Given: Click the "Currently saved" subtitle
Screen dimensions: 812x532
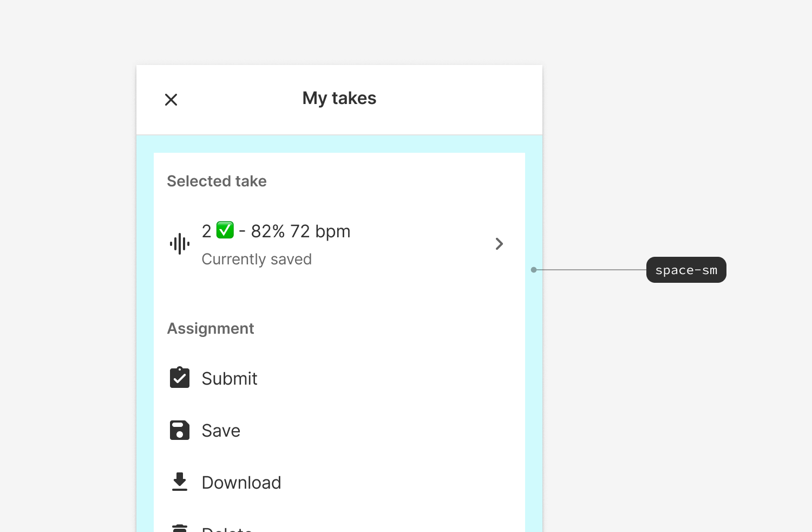Looking at the screenshot, I should point(257,259).
